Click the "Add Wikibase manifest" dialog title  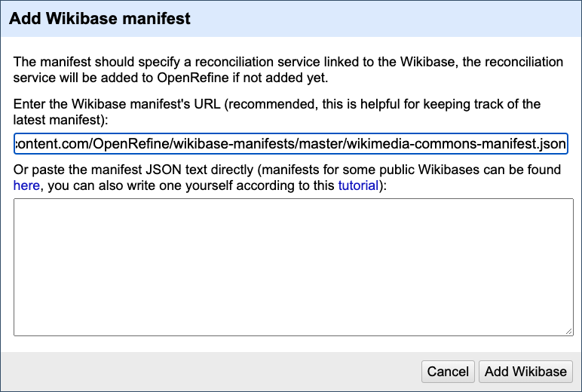tap(100, 20)
